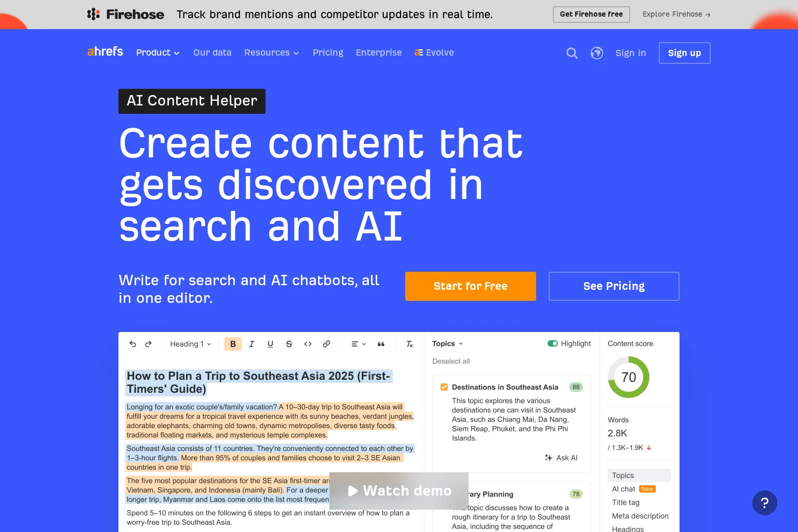
Task: Clear formatting icon in editor toolbar
Action: [409, 344]
